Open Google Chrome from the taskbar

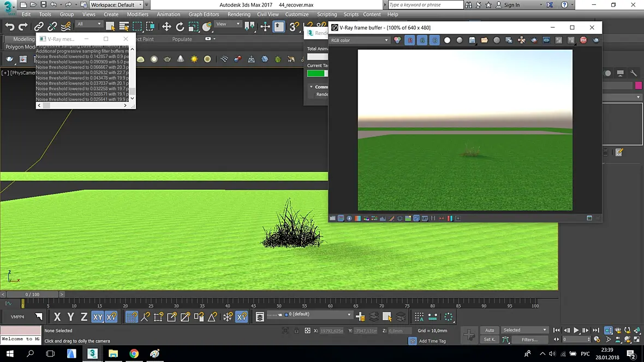[x=134, y=353]
